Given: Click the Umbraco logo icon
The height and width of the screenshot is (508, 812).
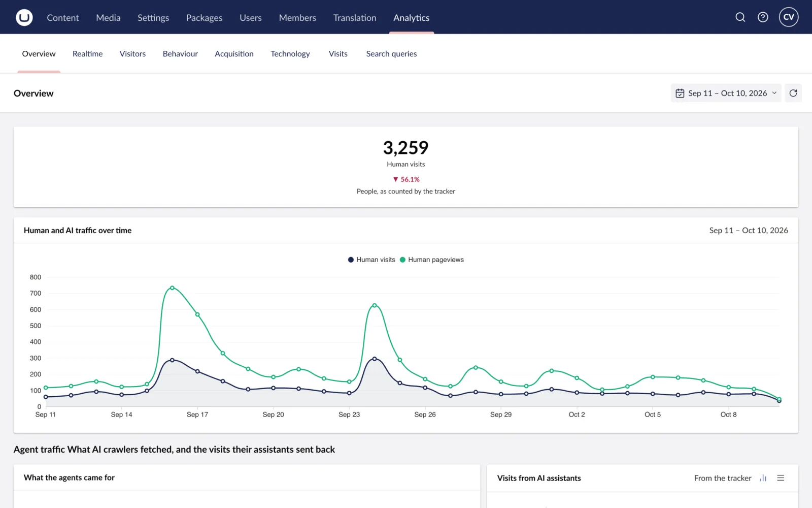Looking at the screenshot, I should pos(24,17).
